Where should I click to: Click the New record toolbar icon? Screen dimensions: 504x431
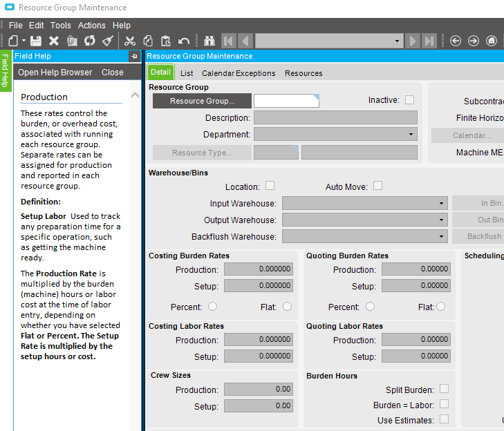click(x=13, y=41)
